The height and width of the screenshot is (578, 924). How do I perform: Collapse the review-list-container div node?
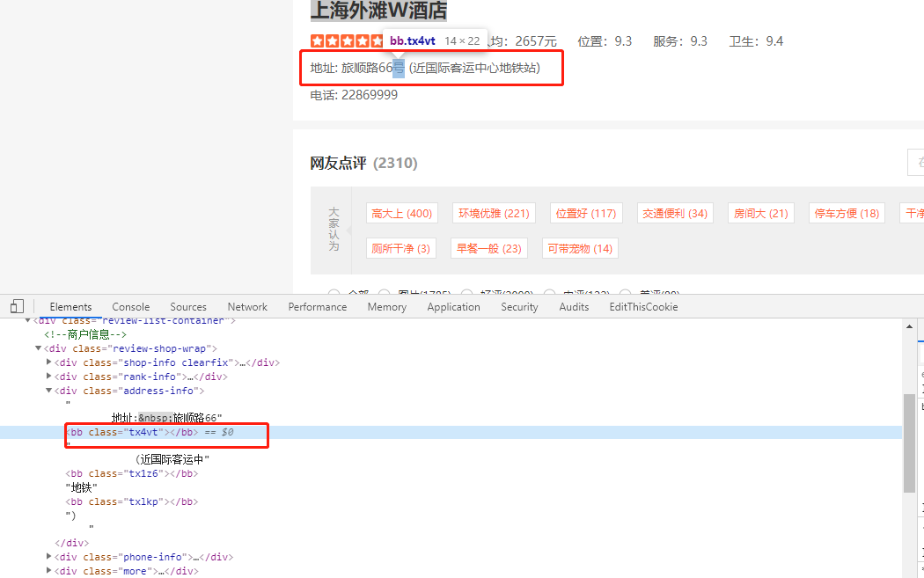pos(27,320)
